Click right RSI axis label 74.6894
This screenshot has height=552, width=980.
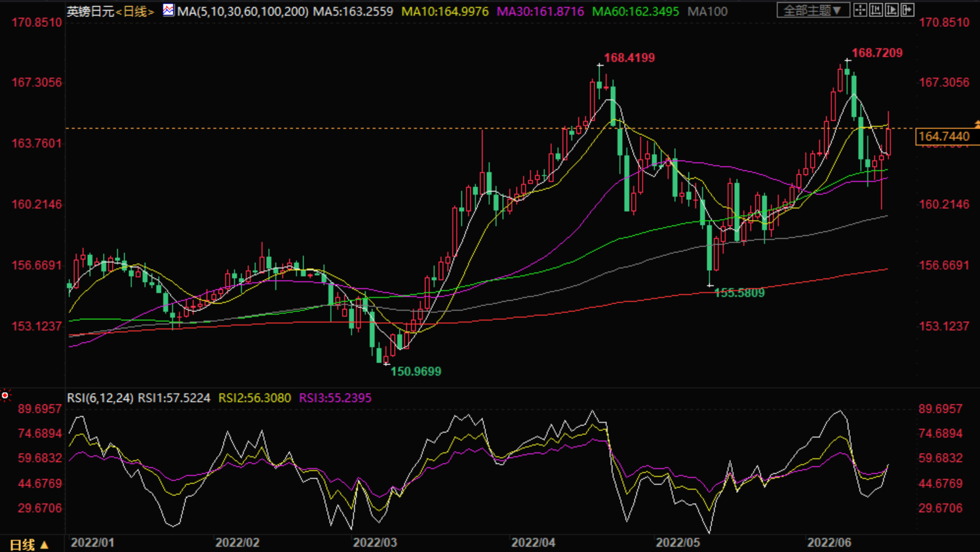(x=941, y=433)
